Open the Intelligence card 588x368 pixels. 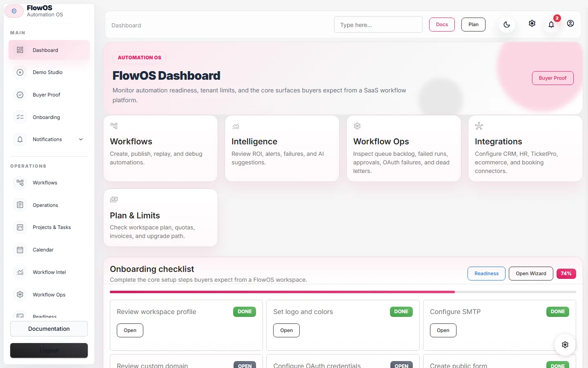(282, 148)
